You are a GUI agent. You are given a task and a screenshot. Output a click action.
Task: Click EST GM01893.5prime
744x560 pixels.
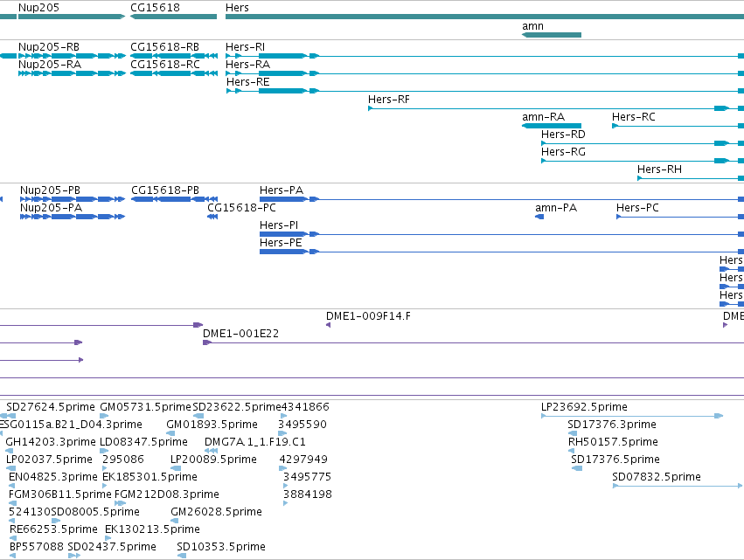[x=212, y=425]
